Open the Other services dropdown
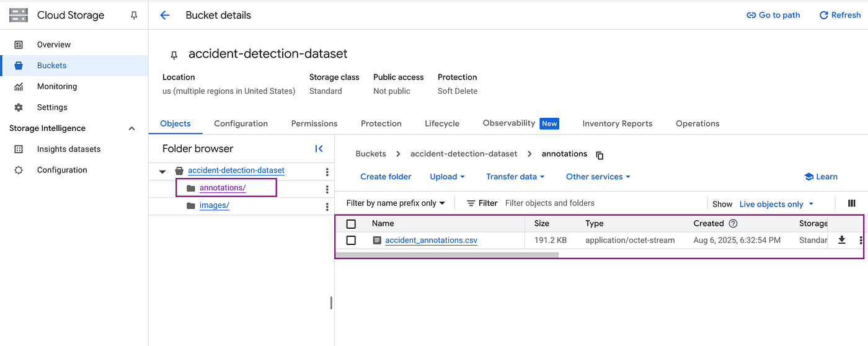Image resolution: width=868 pixels, height=346 pixels. click(598, 177)
